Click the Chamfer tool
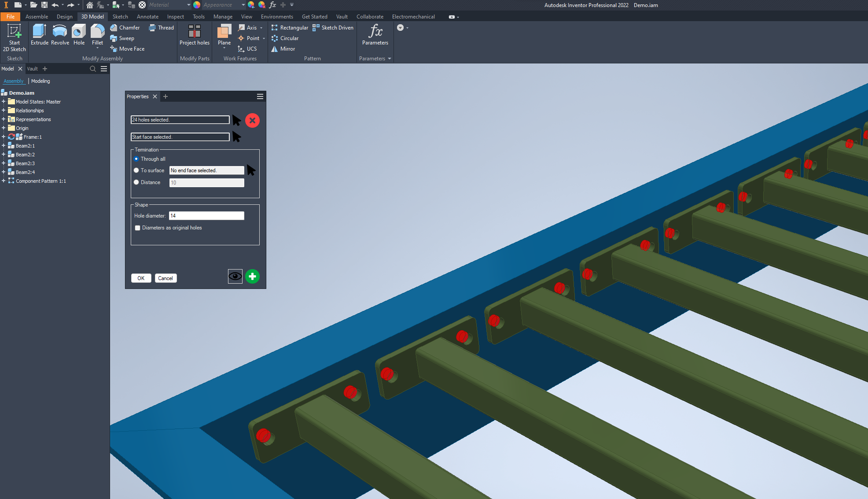 point(125,28)
